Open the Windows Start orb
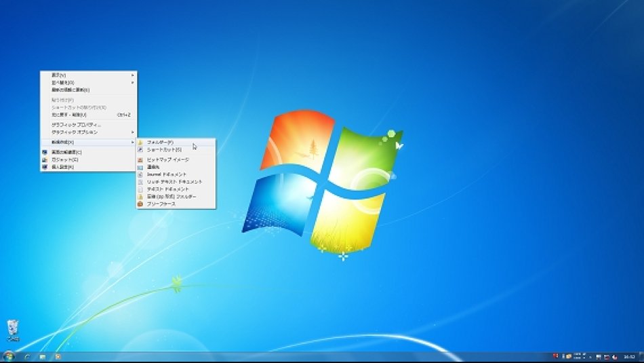644x363 pixels. pos(9,356)
